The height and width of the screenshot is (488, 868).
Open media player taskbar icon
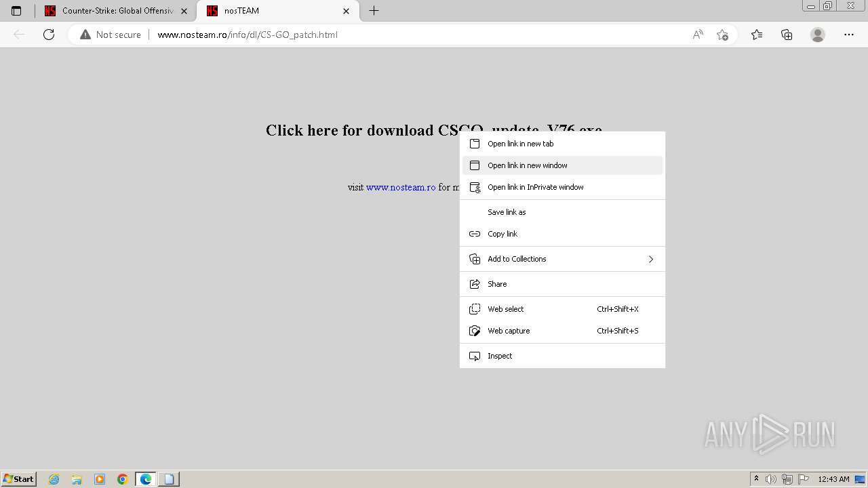[100, 479]
